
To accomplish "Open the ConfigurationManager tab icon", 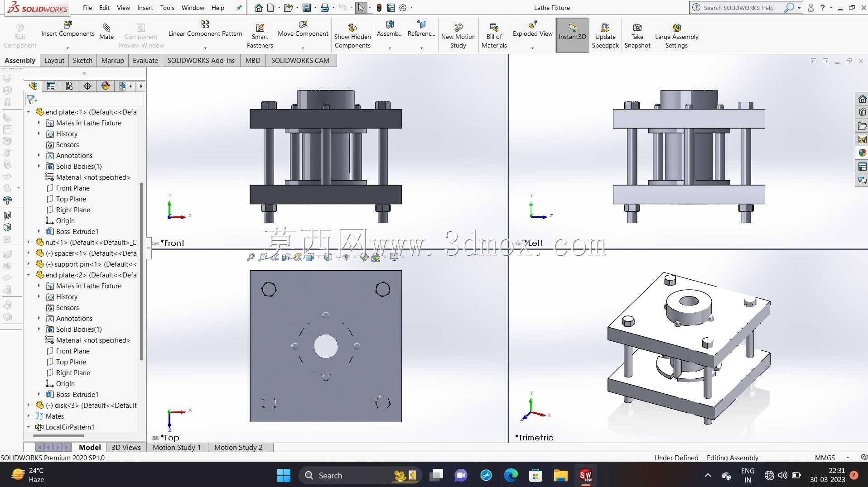I will pos(69,86).
